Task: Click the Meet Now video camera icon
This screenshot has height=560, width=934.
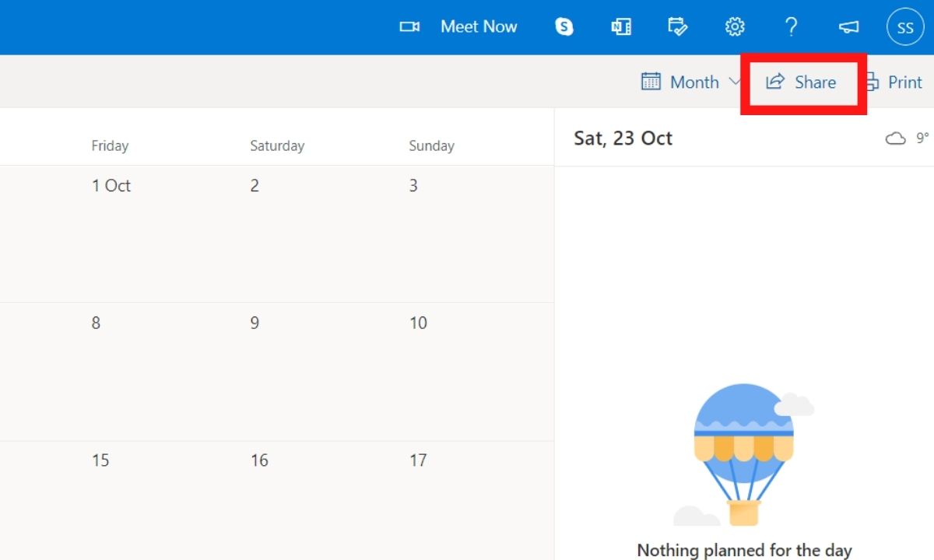Action: pos(409,27)
